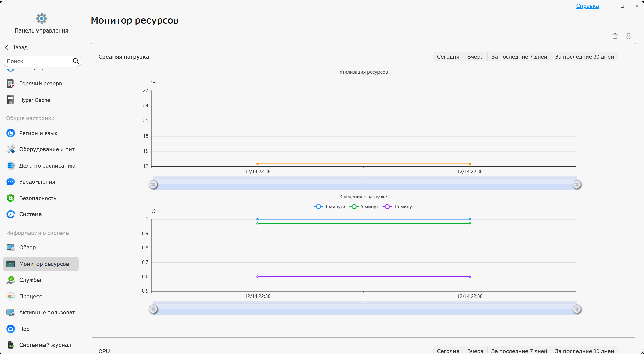
Task: Open the Security shield item
Action: (x=37, y=198)
